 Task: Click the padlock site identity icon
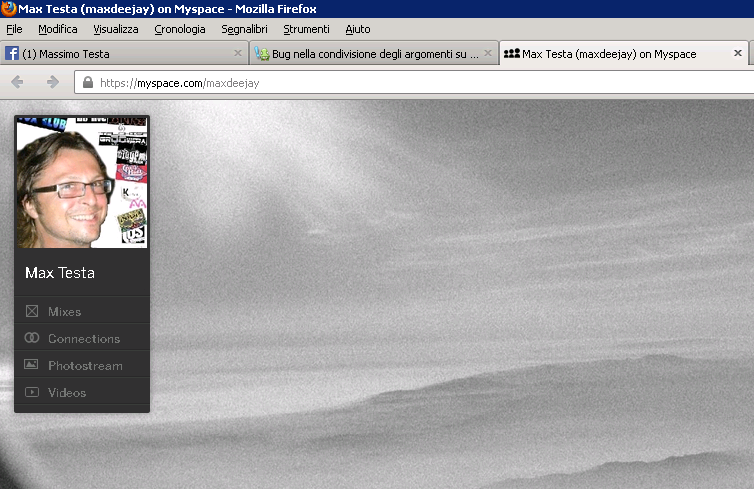[88, 82]
